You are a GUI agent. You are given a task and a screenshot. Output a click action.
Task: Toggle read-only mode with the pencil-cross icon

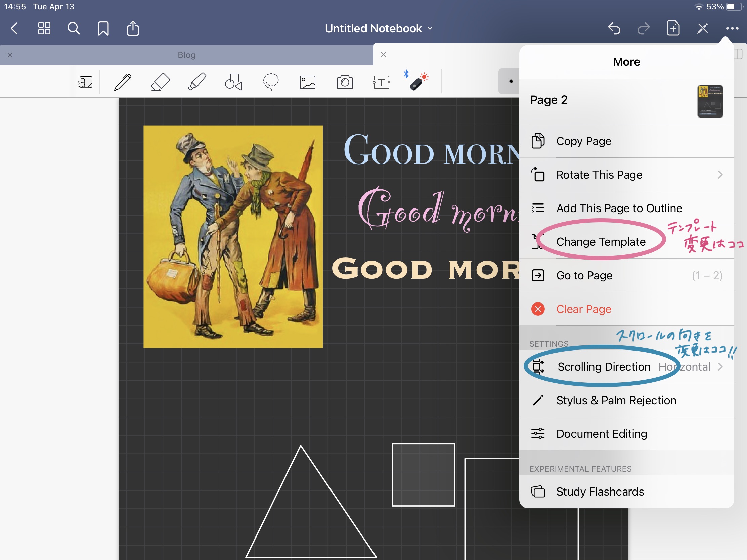[x=702, y=28]
